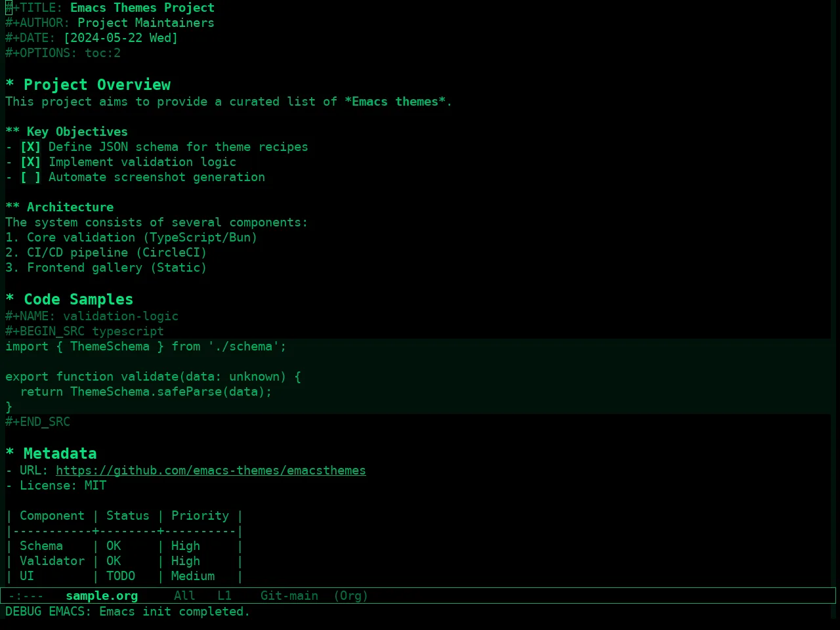This screenshot has width=840, height=630.
Task: Click the 'import { ThemeSchema }' code line
Action: 146,346
